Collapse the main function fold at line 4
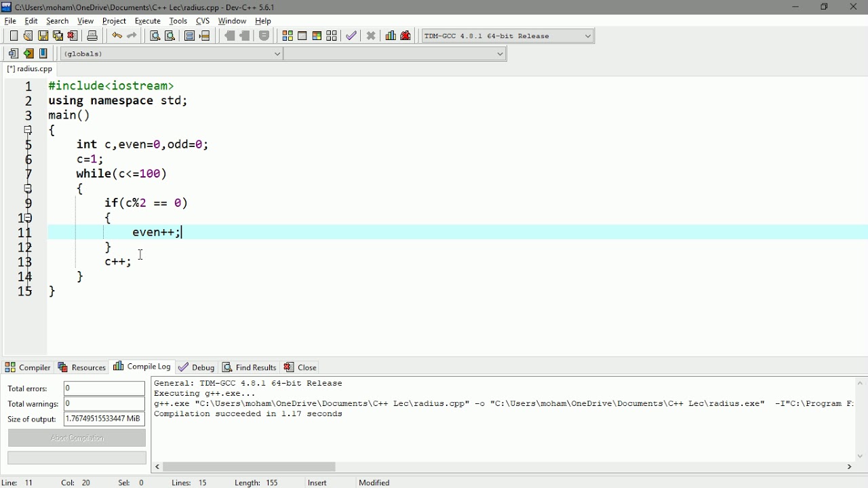The width and height of the screenshot is (868, 488). pos(28,130)
